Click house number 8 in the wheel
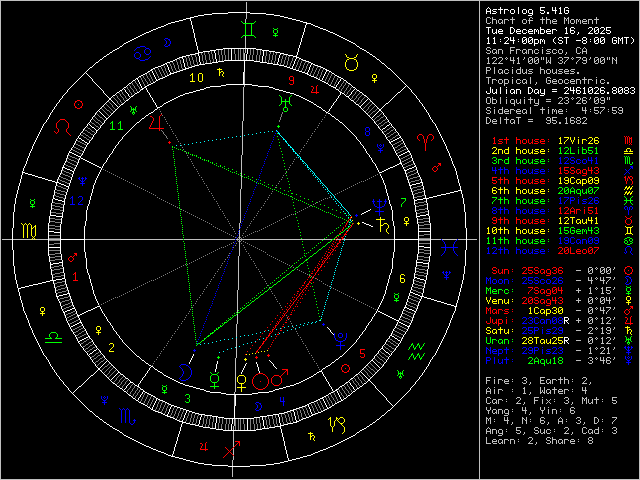The height and width of the screenshot is (480, 640). 367,131
